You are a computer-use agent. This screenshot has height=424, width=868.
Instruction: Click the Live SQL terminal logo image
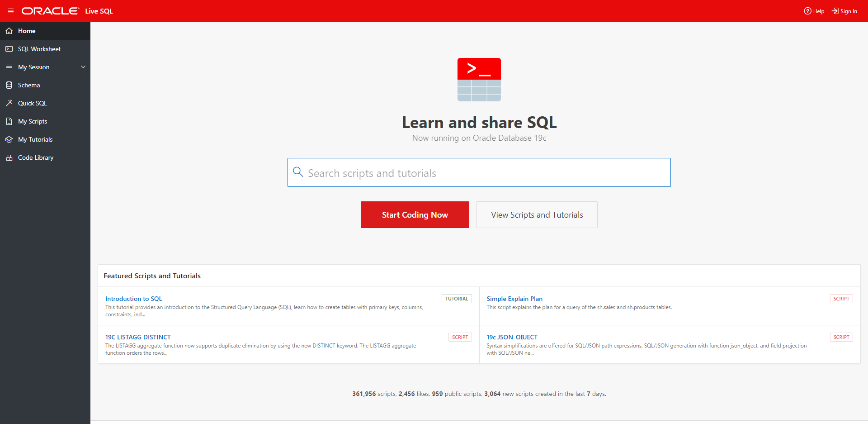[479, 80]
